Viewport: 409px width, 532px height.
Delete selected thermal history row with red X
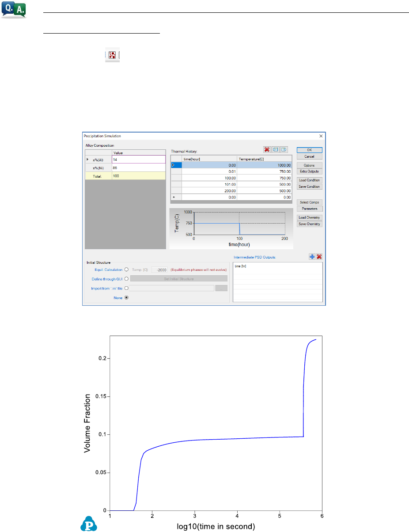(x=267, y=150)
